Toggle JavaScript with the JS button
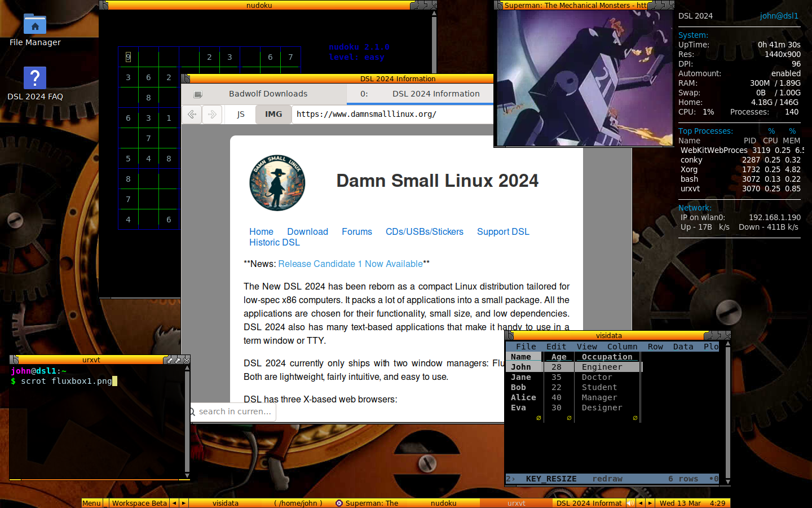This screenshot has height=508, width=812. point(241,114)
